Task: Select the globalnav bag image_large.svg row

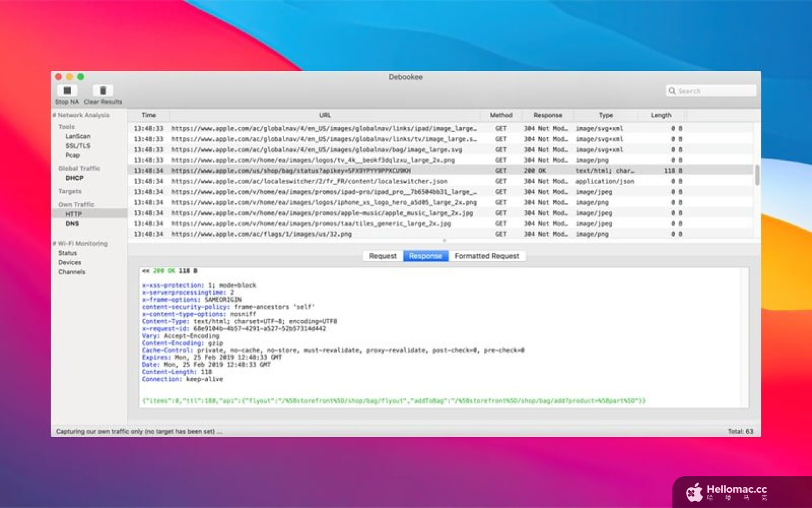Action: [x=440, y=149]
